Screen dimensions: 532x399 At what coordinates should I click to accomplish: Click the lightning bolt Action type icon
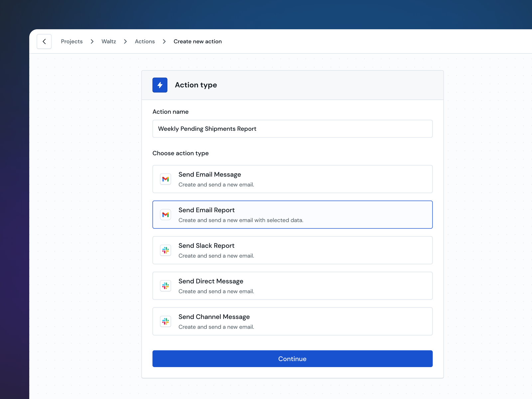click(160, 85)
